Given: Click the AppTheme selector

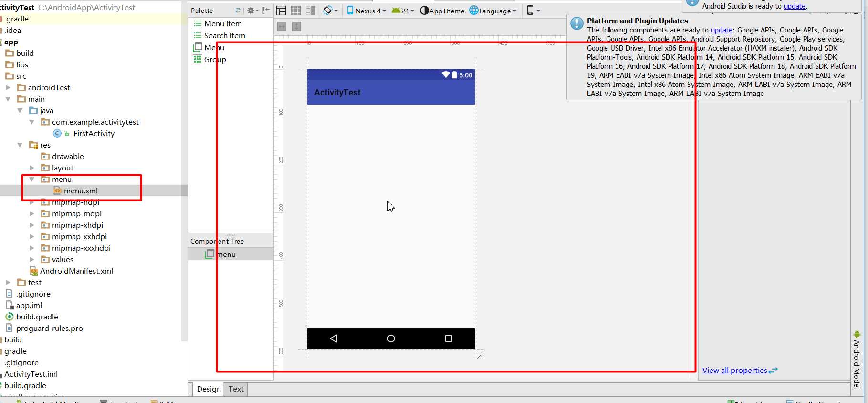Looking at the screenshot, I should click(442, 11).
